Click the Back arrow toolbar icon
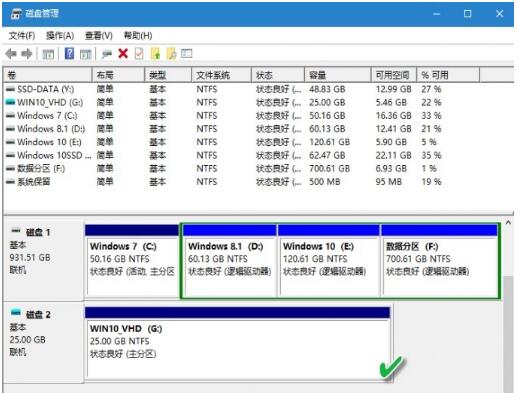 click(x=11, y=54)
